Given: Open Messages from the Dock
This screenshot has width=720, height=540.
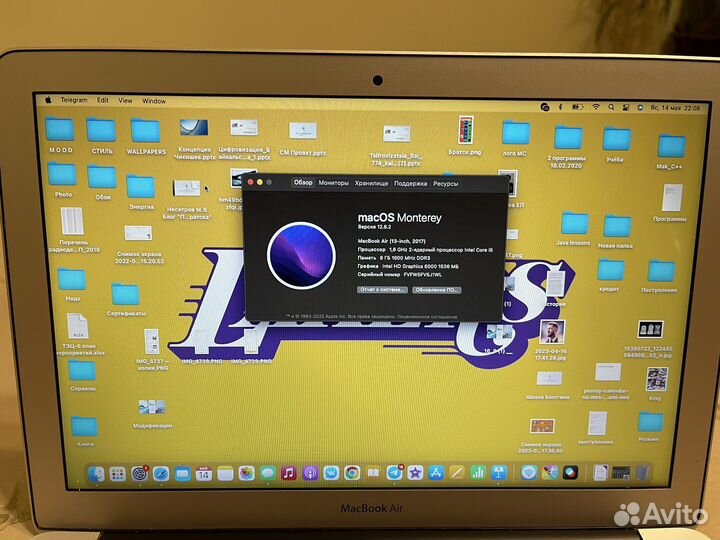Looking at the screenshot, I should (x=268, y=473).
